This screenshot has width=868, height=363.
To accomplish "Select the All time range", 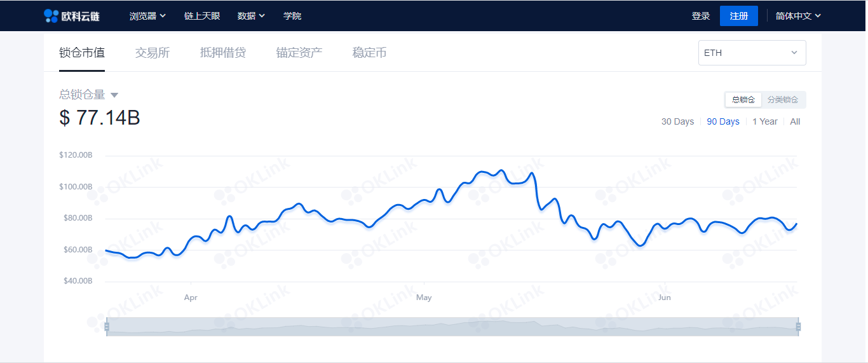I will (795, 121).
